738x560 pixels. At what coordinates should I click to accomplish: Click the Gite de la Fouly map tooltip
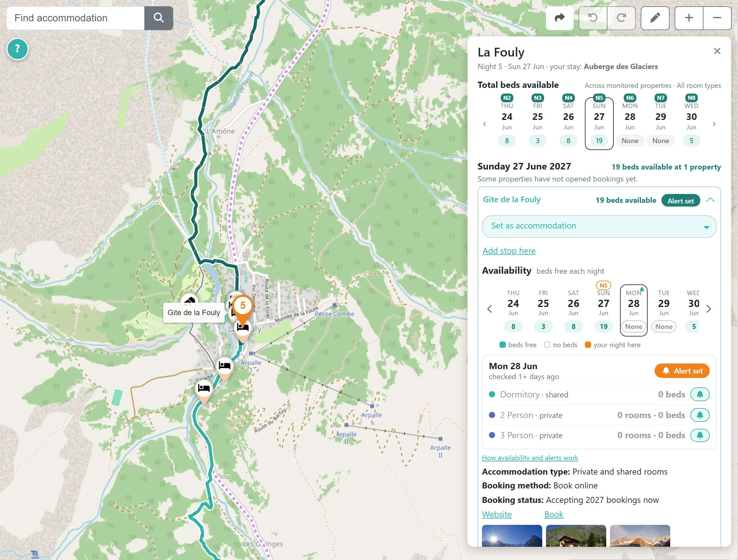[194, 313]
